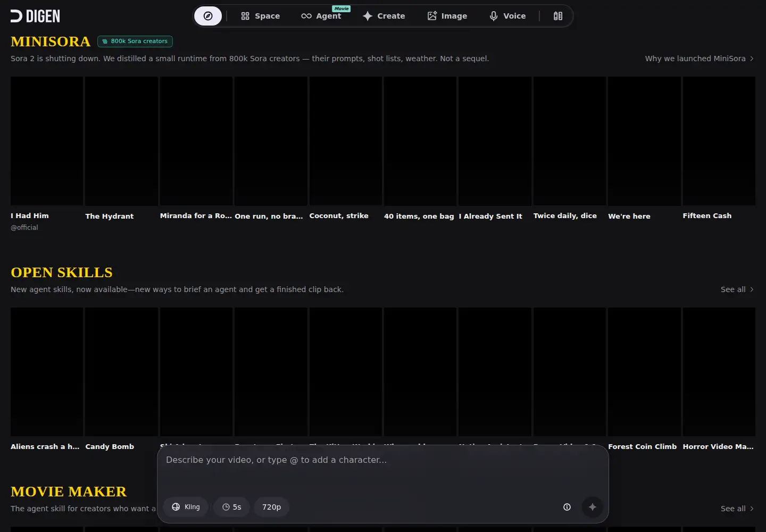Change the 720p resolution option

[x=271, y=507]
